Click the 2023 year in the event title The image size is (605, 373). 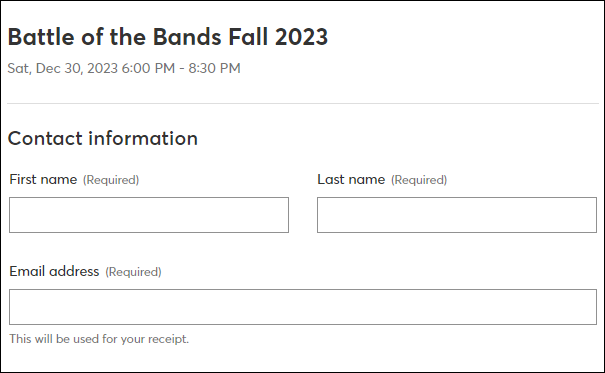301,37
